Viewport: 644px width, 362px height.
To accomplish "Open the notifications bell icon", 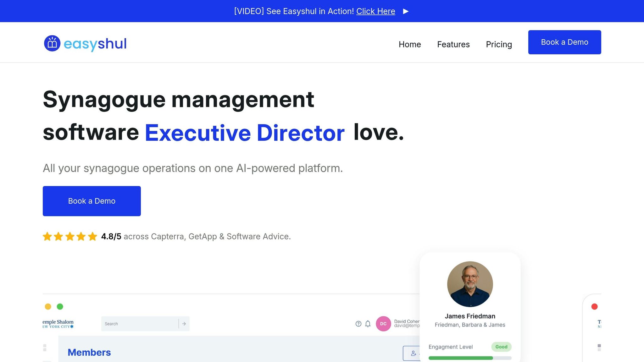I will [x=368, y=324].
